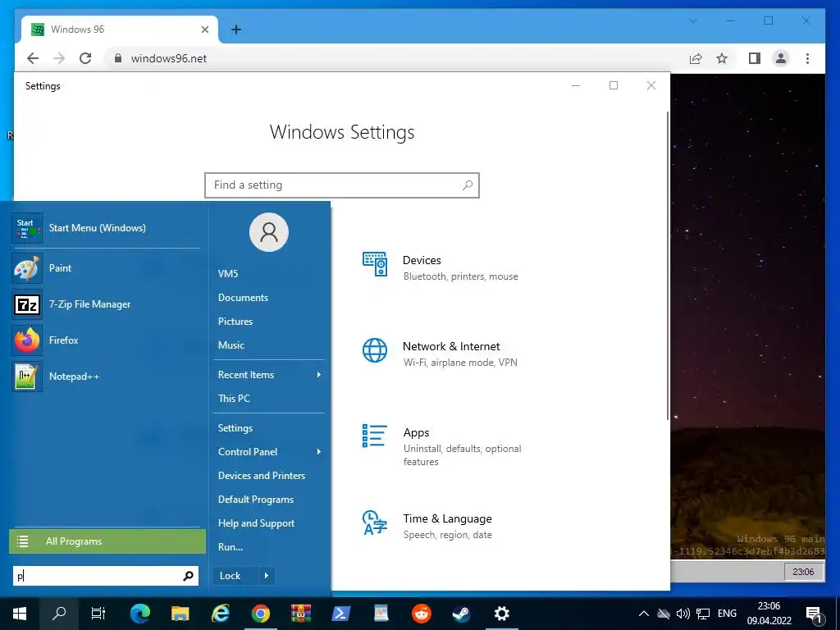Open Devices settings category
This screenshot has height=630, width=840.
coord(441,267)
